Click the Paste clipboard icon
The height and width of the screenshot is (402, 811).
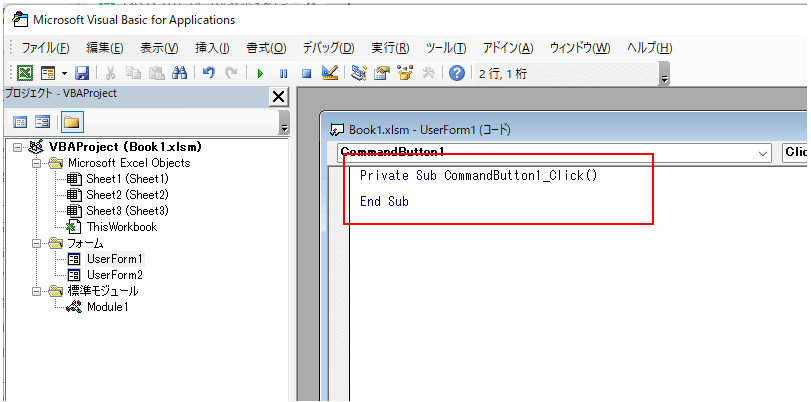(157, 74)
